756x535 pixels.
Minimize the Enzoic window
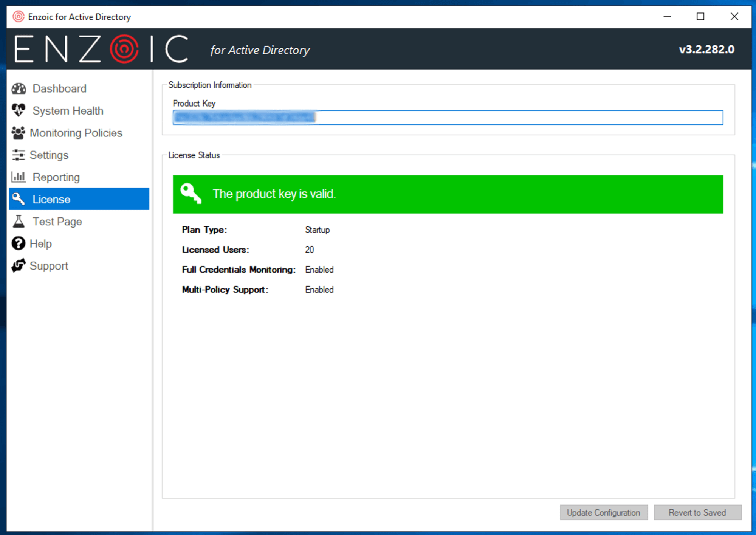coord(667,17)
